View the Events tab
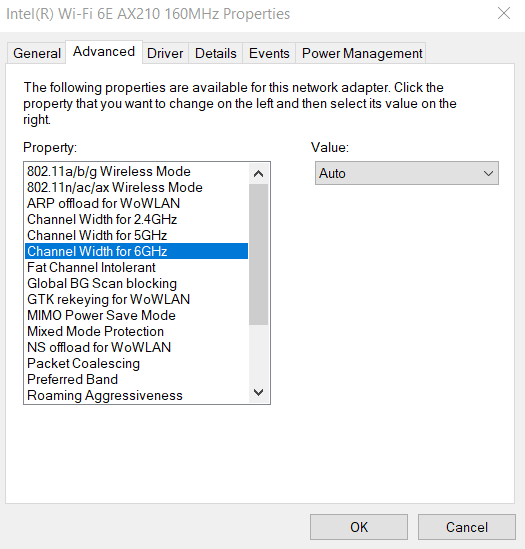Screen dimensions: 525x549 point(269,53)
